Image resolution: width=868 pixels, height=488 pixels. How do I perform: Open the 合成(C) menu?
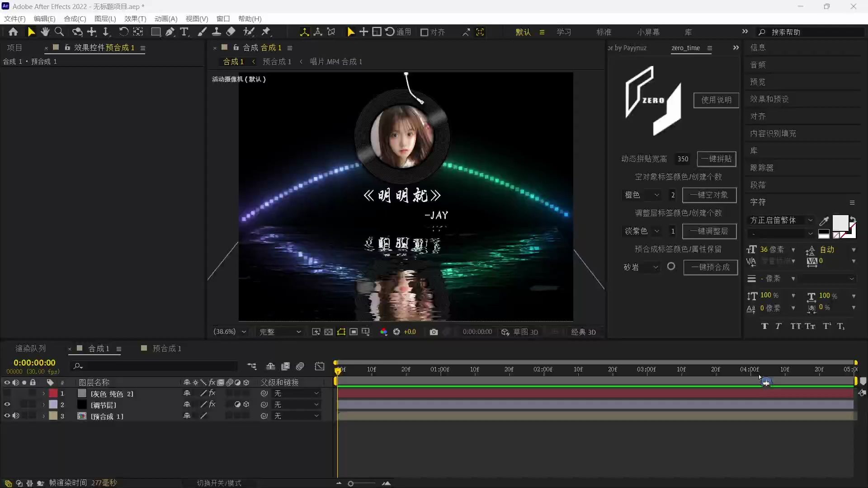(x=75, y=19)
